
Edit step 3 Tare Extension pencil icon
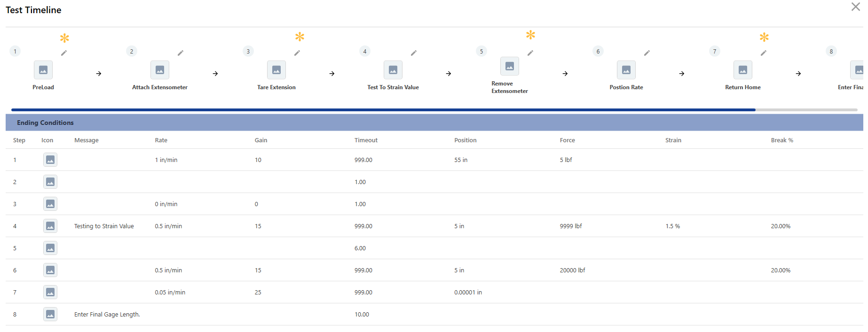point(297,53)
